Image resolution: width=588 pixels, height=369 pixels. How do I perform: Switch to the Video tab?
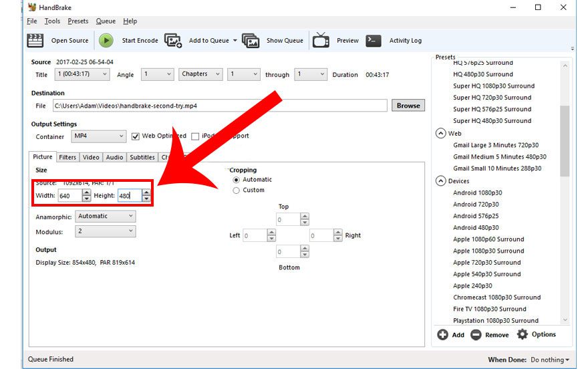pos(91,157)
